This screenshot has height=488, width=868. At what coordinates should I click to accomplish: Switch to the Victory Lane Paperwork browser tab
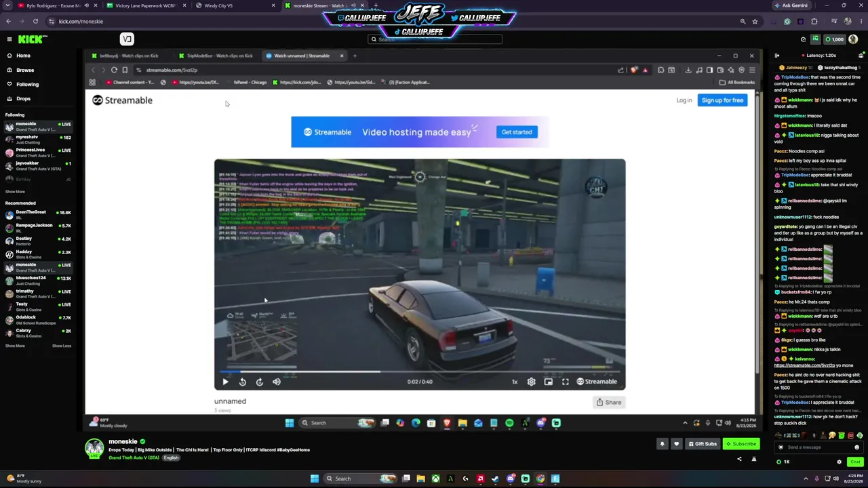(145, 5)
